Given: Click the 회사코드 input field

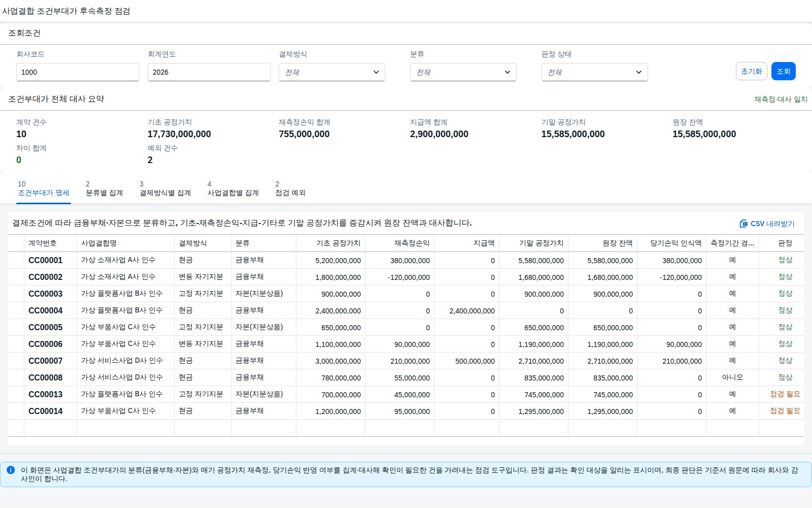Looking at the screenshot, I should [x=78, y=72].
